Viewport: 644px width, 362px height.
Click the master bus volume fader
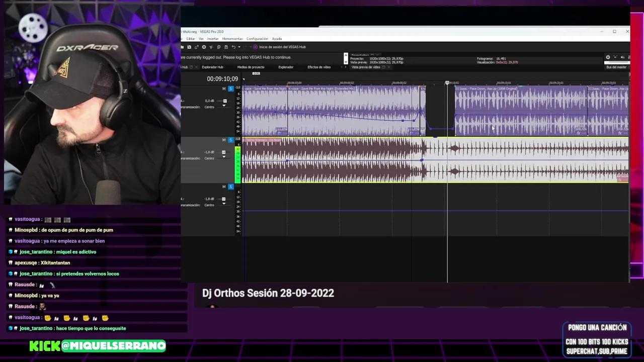(617, 62)
